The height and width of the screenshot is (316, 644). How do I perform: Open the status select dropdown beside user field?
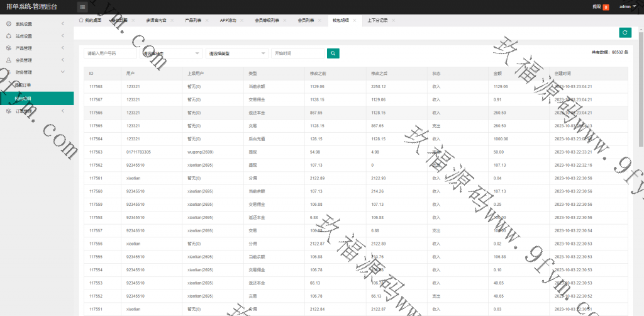tap(171, 54)
